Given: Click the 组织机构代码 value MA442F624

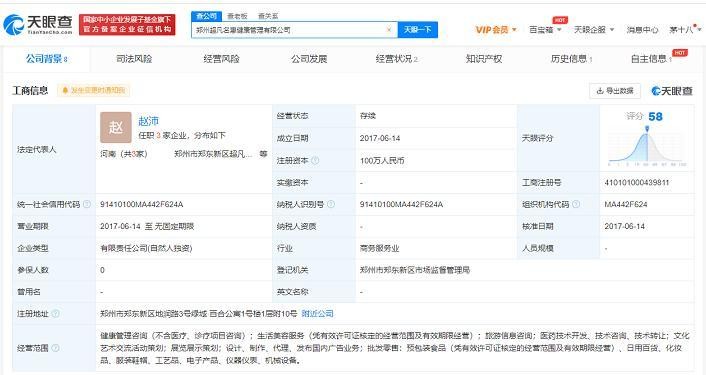Looking at the screenshot, I should click(x=626, y=204).
